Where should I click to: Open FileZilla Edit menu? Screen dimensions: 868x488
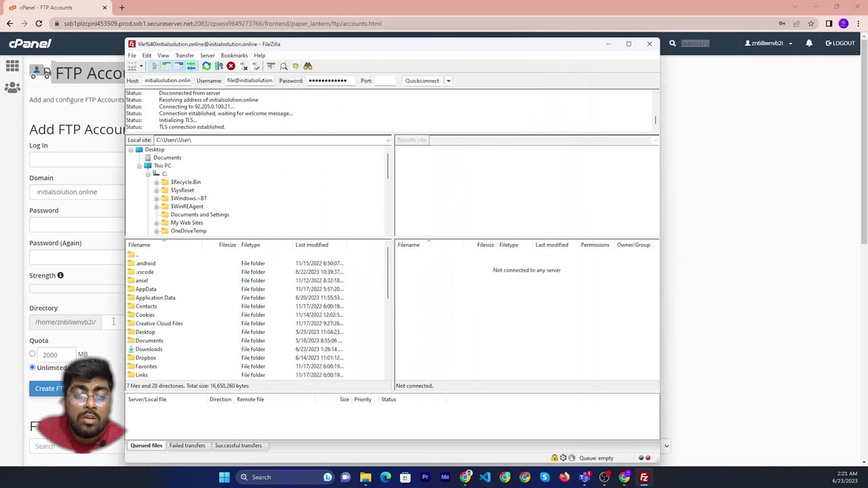click(146, 56)
